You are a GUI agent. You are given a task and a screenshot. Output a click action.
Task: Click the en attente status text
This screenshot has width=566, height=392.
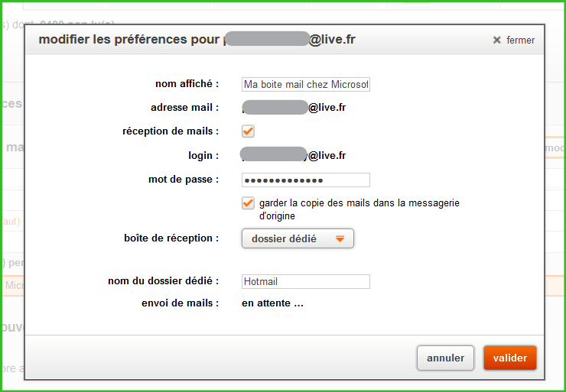(x=272, y=303)
